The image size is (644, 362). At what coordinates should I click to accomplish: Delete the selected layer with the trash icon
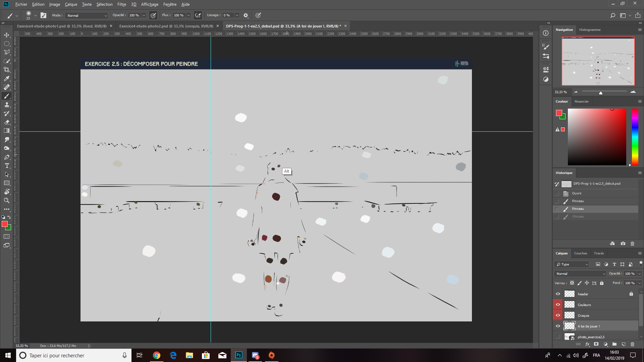633,344
